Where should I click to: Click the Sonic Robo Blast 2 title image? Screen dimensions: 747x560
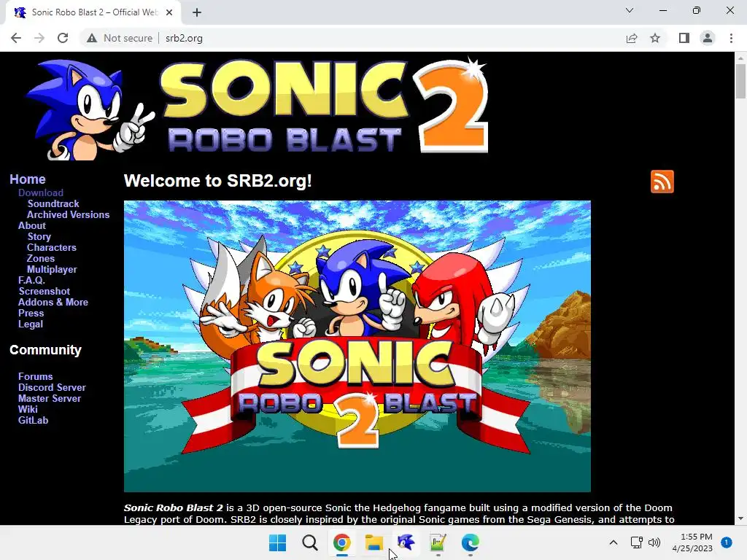coord(357,346)
